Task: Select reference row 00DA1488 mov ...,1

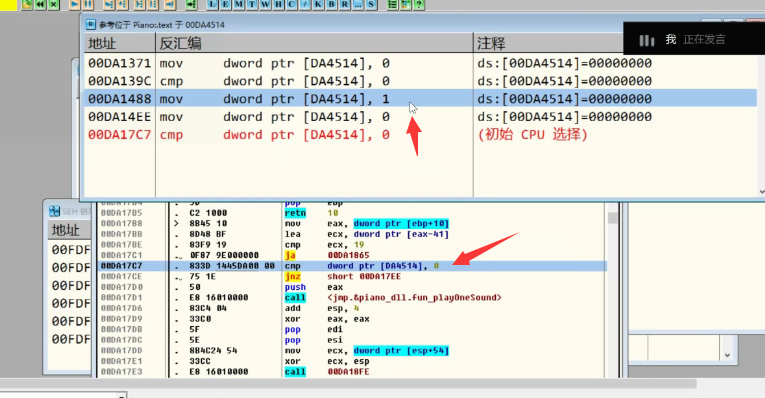Action: click(x=420, y=99)
